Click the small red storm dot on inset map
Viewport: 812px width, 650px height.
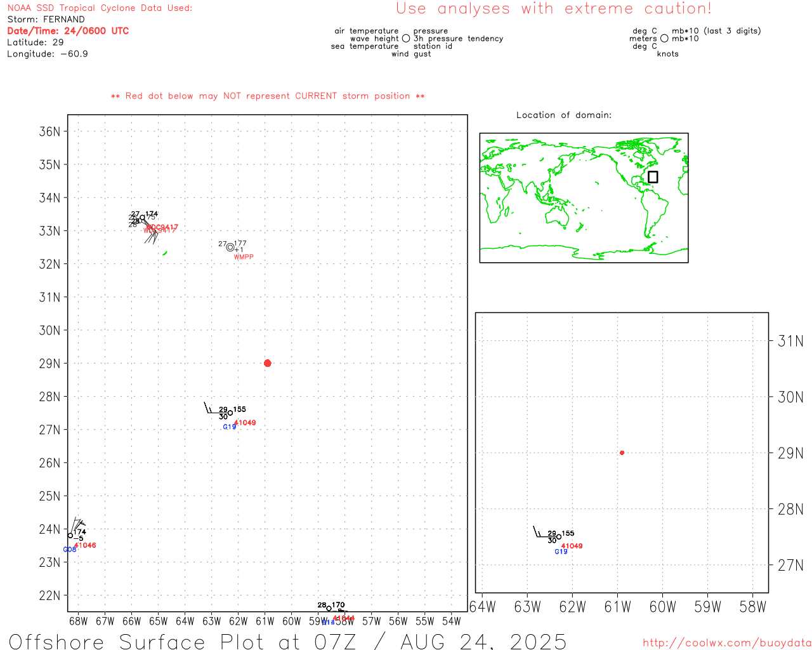point(622,453)
